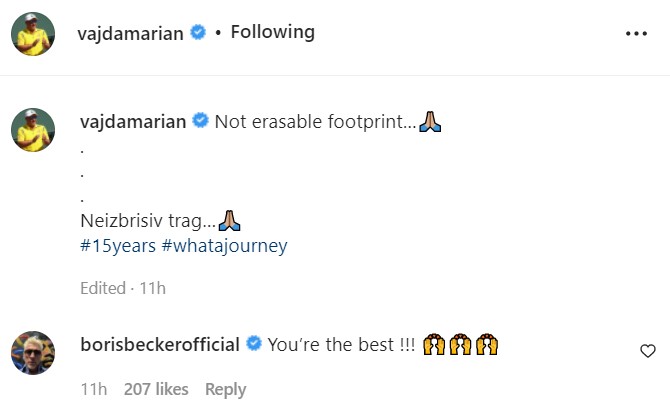Click the comment's 11h timestamp
Screen dimensions: 670x420
[x=91, y=389]
